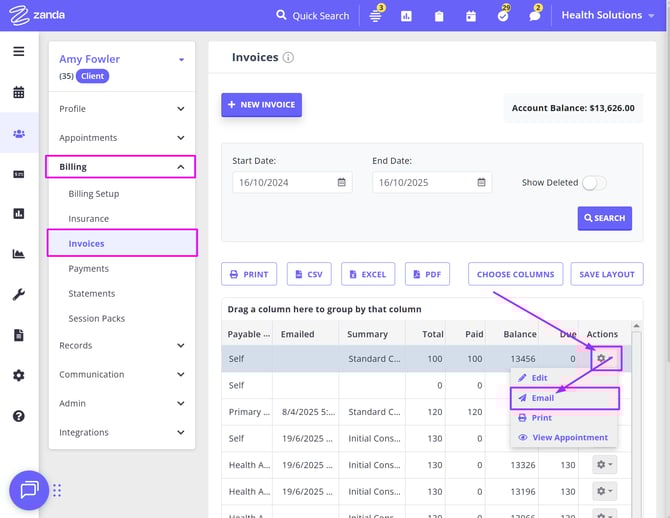Viewport: 670px width, 518px height.
Task: Click the wrench tools icon in sidebar
Action: (19, 295)
